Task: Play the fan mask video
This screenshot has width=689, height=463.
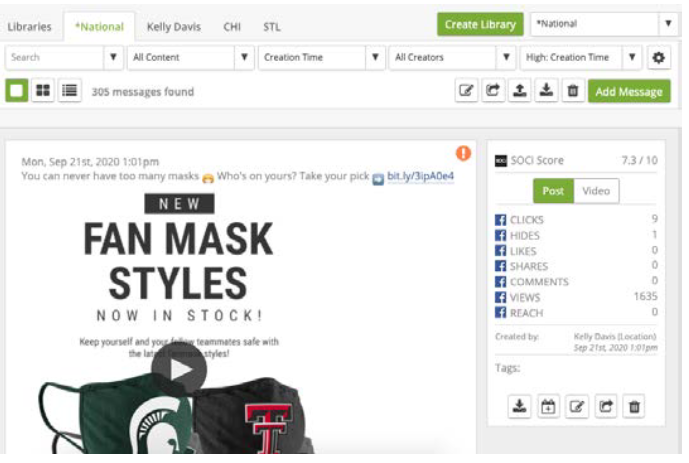Action: coord(179,369)
